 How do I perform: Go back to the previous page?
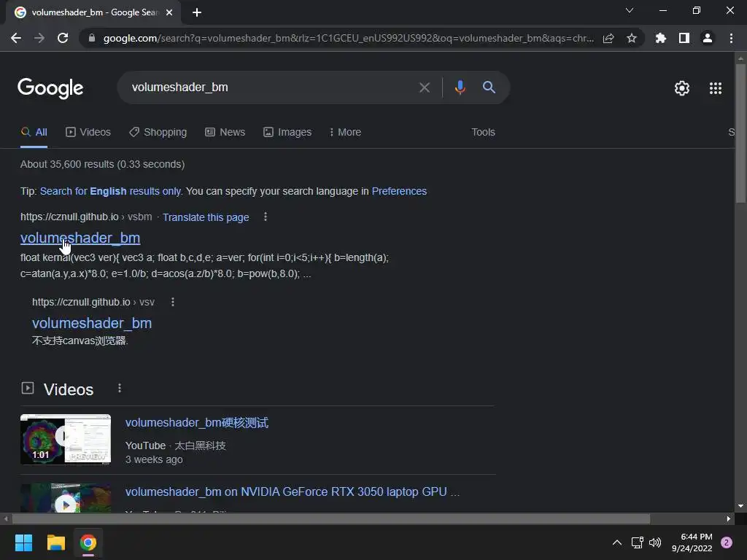pos(16,38)
